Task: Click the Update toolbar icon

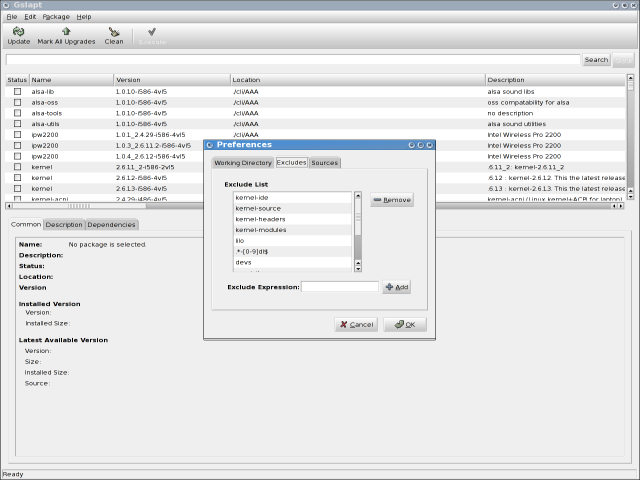Action: (x=18, y=33)
